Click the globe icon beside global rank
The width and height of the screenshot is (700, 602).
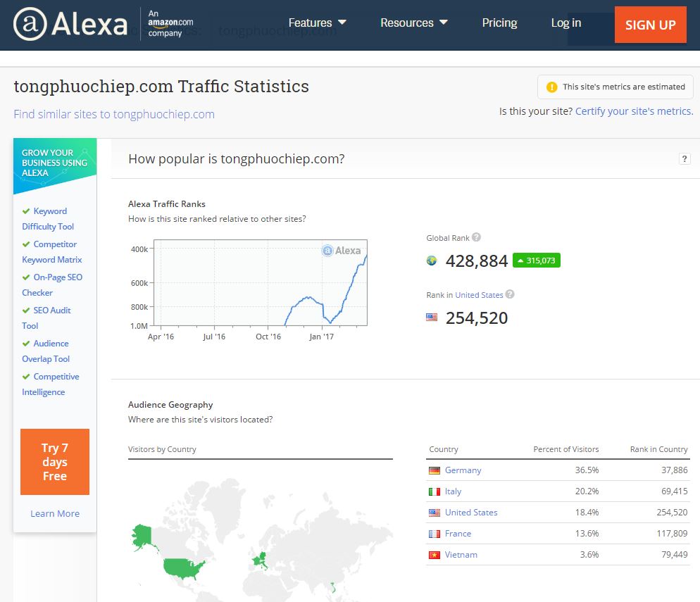(432, 261)
